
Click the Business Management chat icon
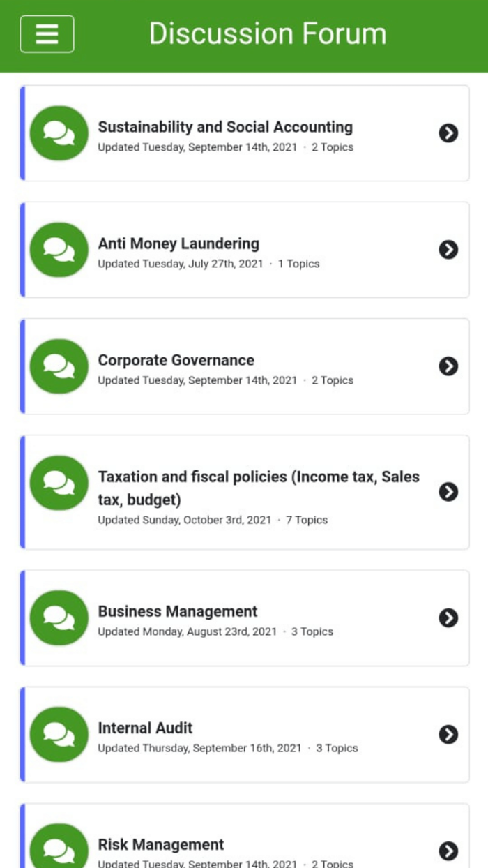coord(59,618)
